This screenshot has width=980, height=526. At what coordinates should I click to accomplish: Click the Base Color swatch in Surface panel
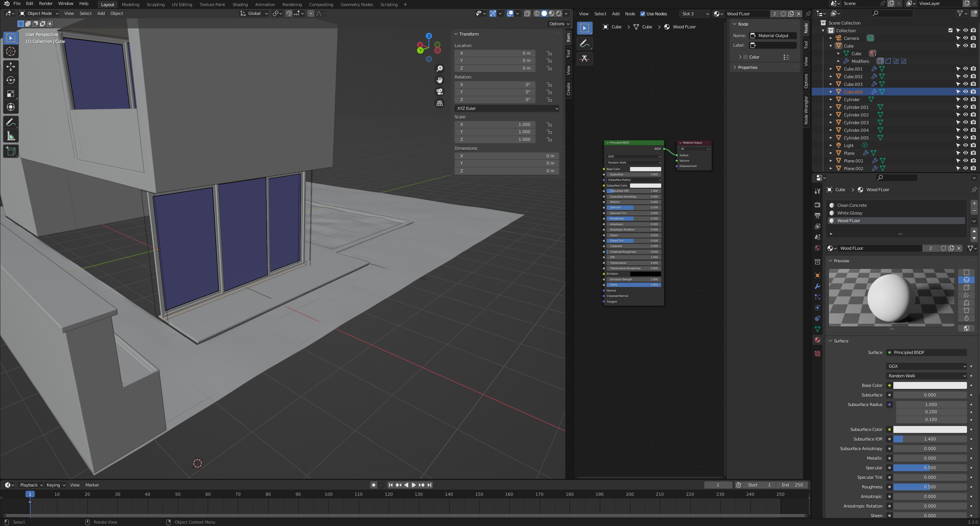click(930, 385)
